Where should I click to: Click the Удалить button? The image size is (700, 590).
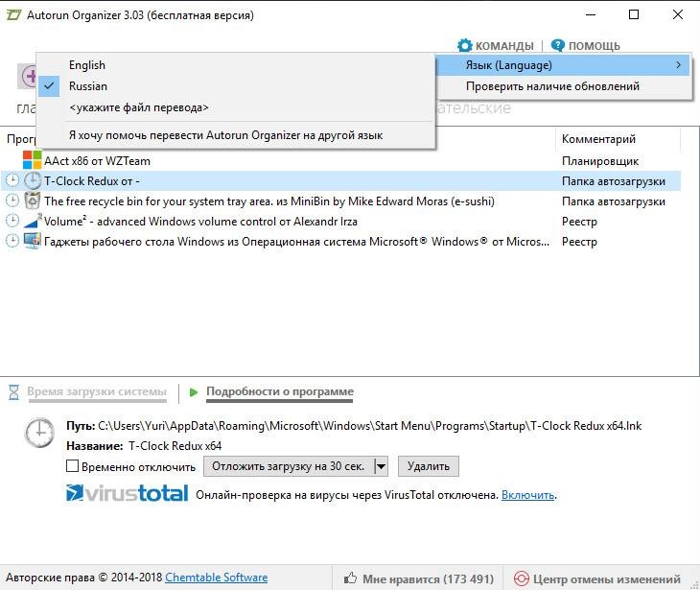428,466
